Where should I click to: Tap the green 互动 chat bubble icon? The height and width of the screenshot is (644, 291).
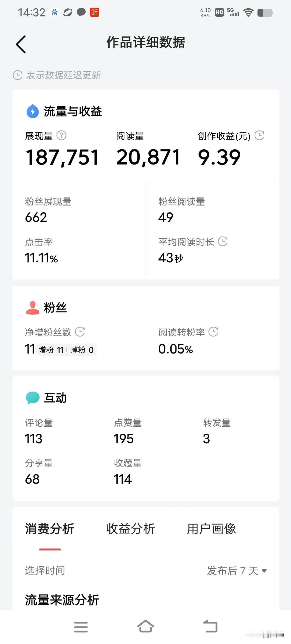coord(33,398)
